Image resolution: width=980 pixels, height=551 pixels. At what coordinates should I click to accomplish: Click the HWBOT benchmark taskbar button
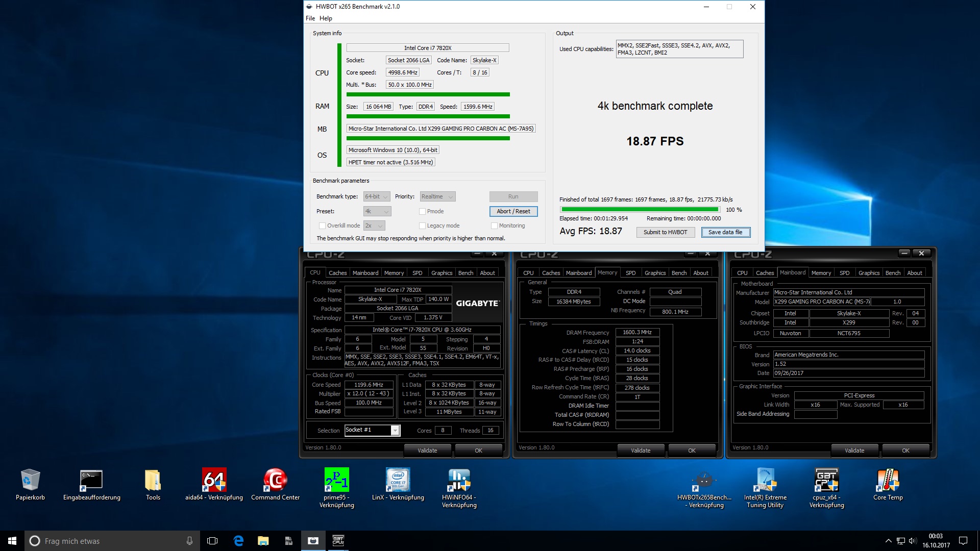tap(313, 541)
